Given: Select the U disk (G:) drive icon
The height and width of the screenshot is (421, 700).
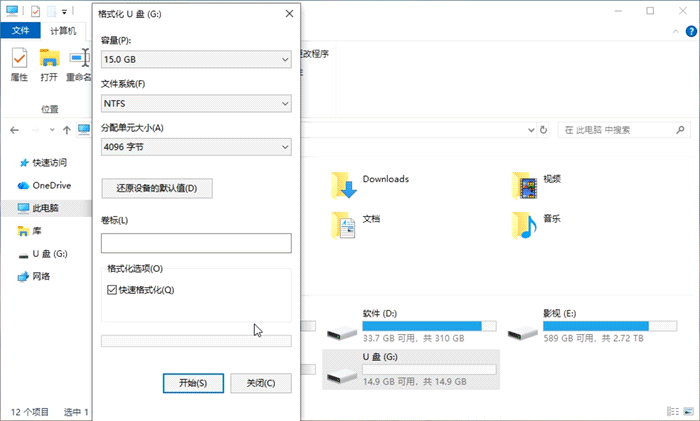Looking at the screenshot, I should click(342, 376).
